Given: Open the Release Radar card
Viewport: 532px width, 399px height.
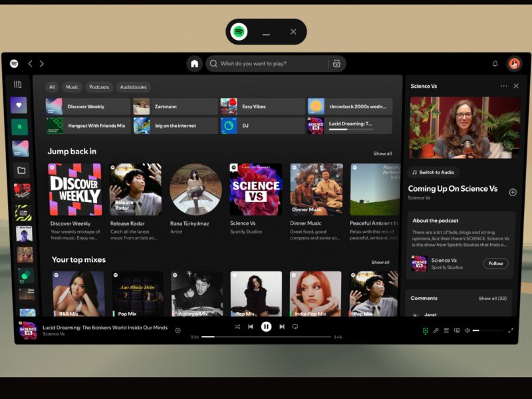Looking at the screenshot, I should tap(136, 202).
